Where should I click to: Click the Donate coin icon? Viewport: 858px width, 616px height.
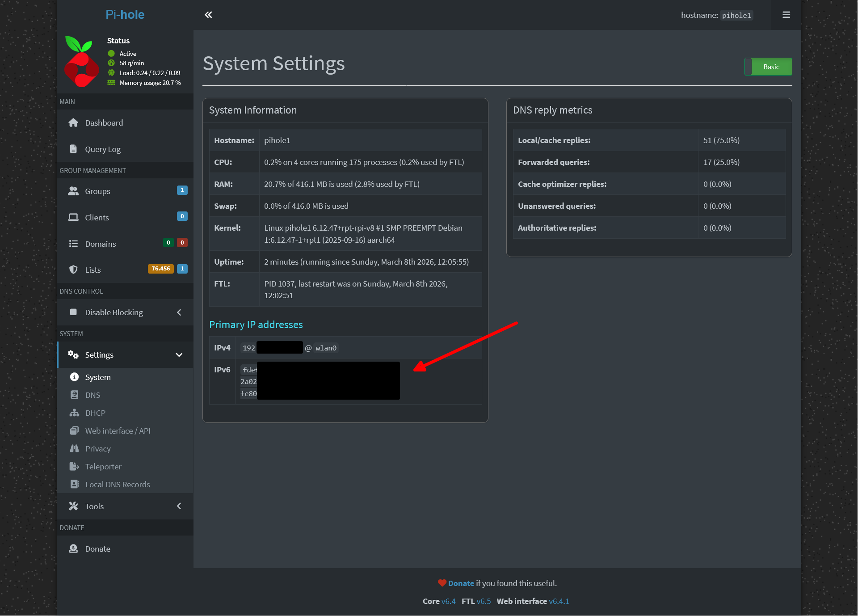coord(73,548)
